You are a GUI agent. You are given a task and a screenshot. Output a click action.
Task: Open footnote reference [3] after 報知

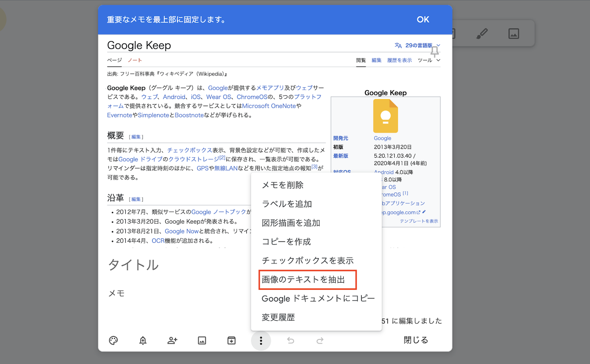click(315, 167)
